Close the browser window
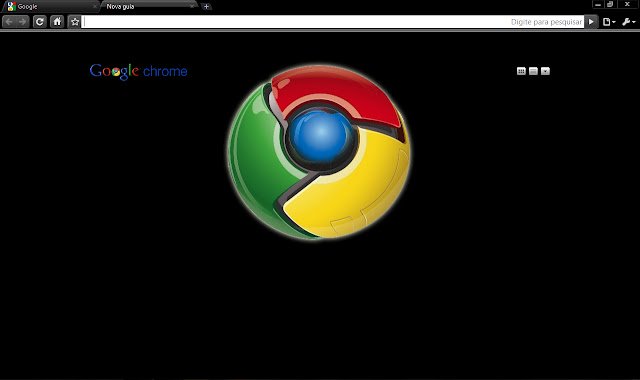 627,4
